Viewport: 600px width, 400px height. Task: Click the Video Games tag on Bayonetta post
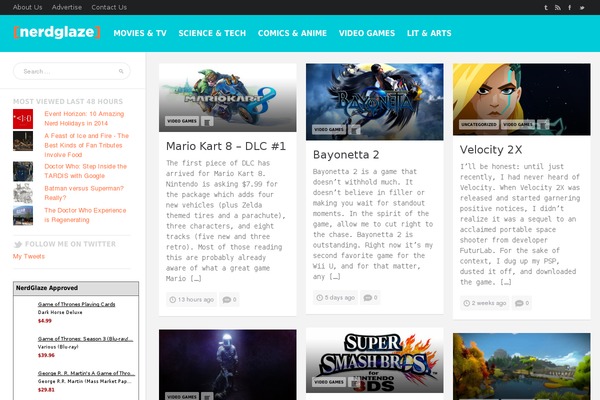pos(329,129)
